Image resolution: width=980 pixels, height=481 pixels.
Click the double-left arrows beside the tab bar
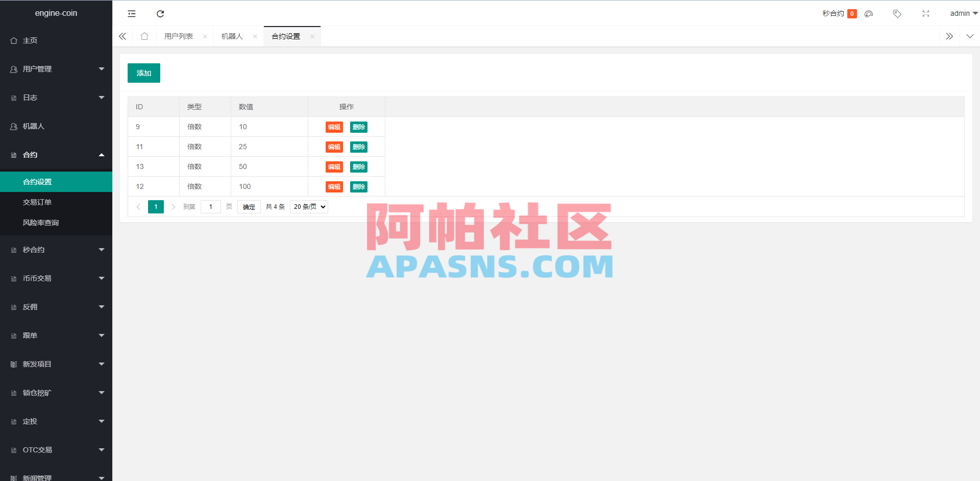pyautogui.click(x=122, y=36)
